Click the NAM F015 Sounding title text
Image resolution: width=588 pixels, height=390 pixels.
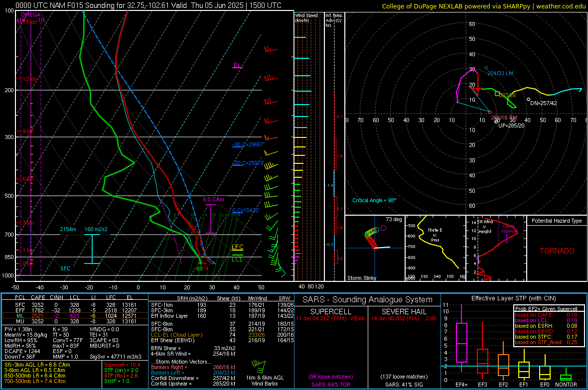(148, 5)
